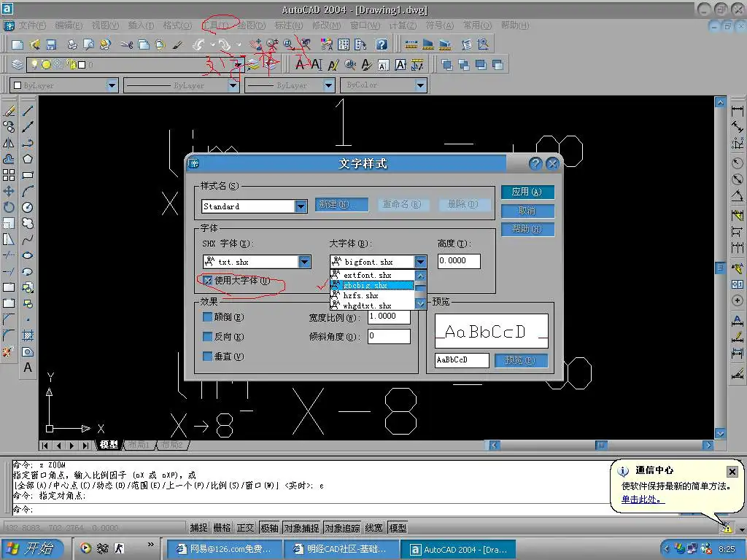
Task: Click the Array tool icon
Action: [9, 175]
